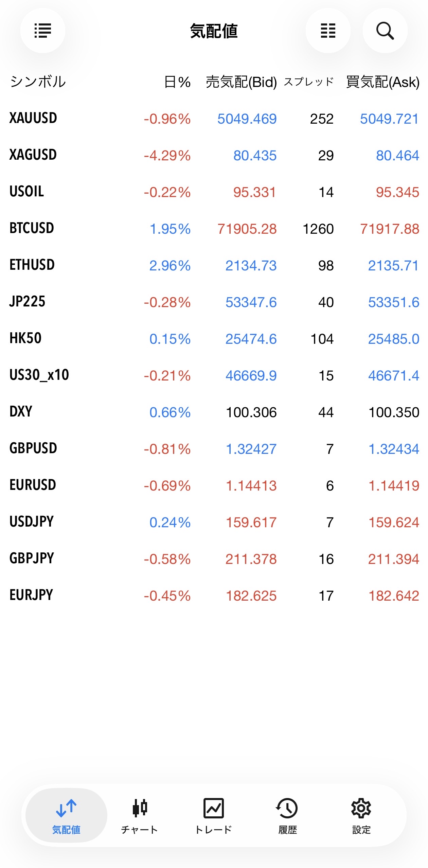Tap the search magnifier icon
This screenshot has height=868, width=428.
[x=385, y=31]
